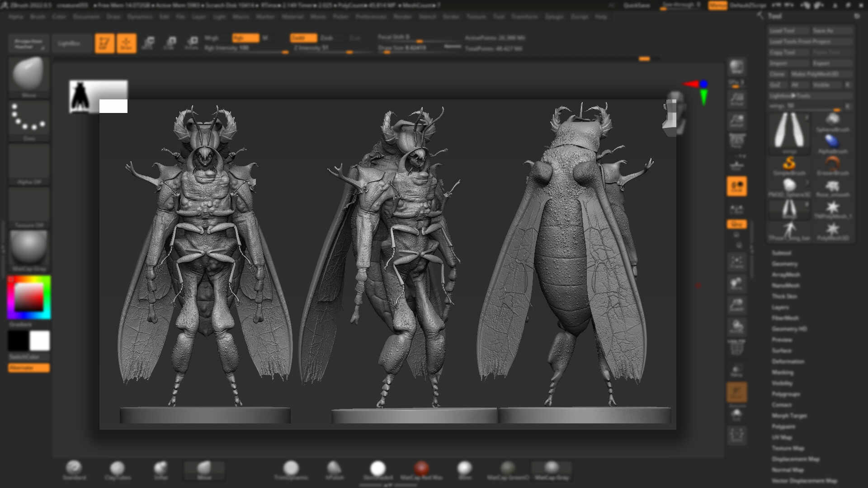Select the Move transform icon in the top shelf
This screenshot has height=488, width=868.
tap(148, 43)
